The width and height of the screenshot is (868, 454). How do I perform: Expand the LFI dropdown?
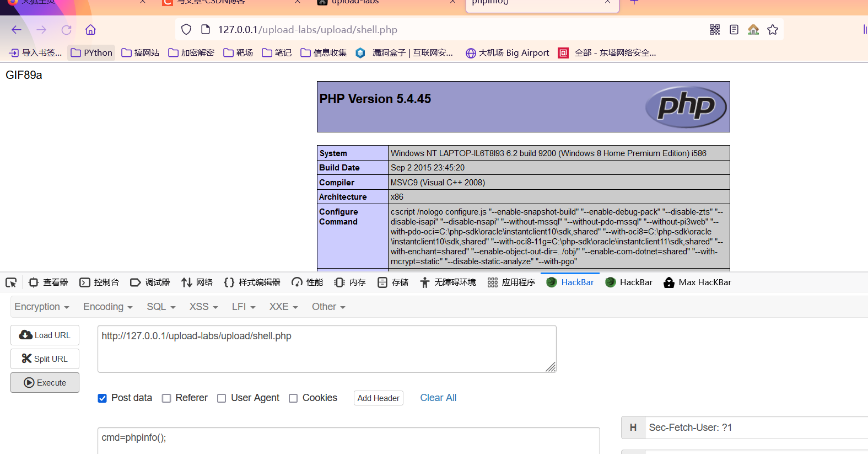click(x=244, y=307)
